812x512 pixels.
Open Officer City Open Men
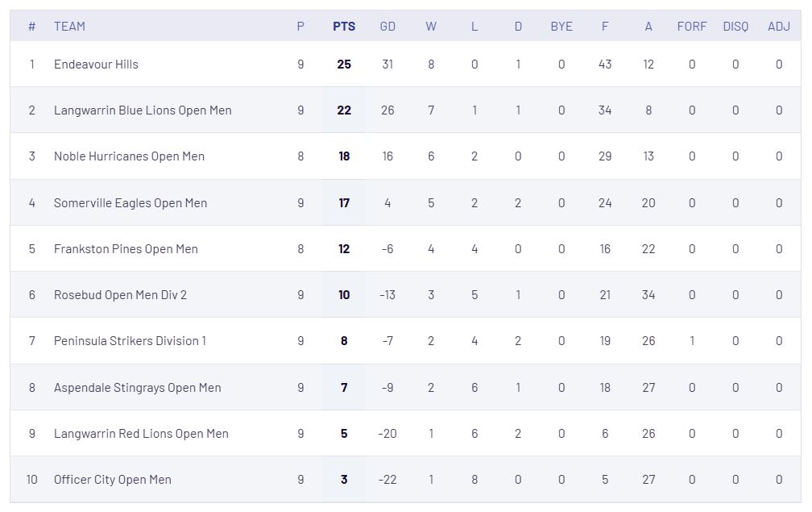coord(113,480)
